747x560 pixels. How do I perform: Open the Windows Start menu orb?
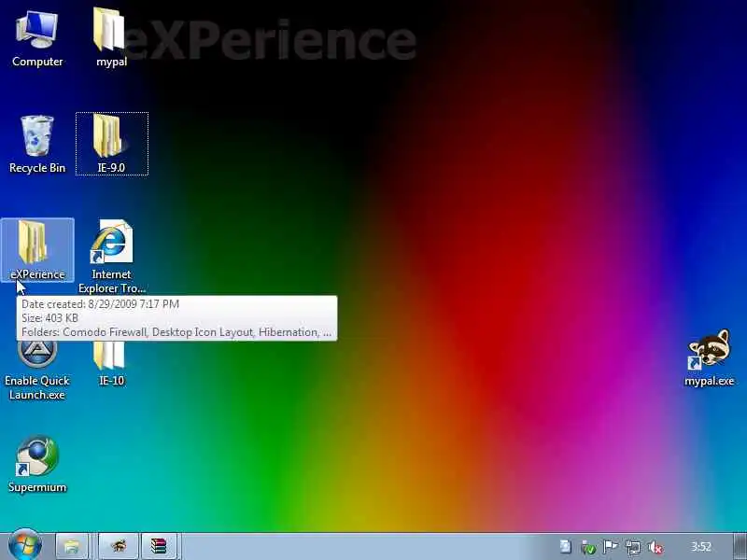pyautogui.click(x=25, y=546)
